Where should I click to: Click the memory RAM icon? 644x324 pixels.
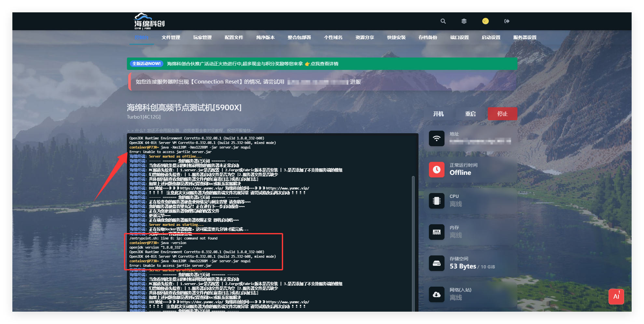tap(436, 232)
